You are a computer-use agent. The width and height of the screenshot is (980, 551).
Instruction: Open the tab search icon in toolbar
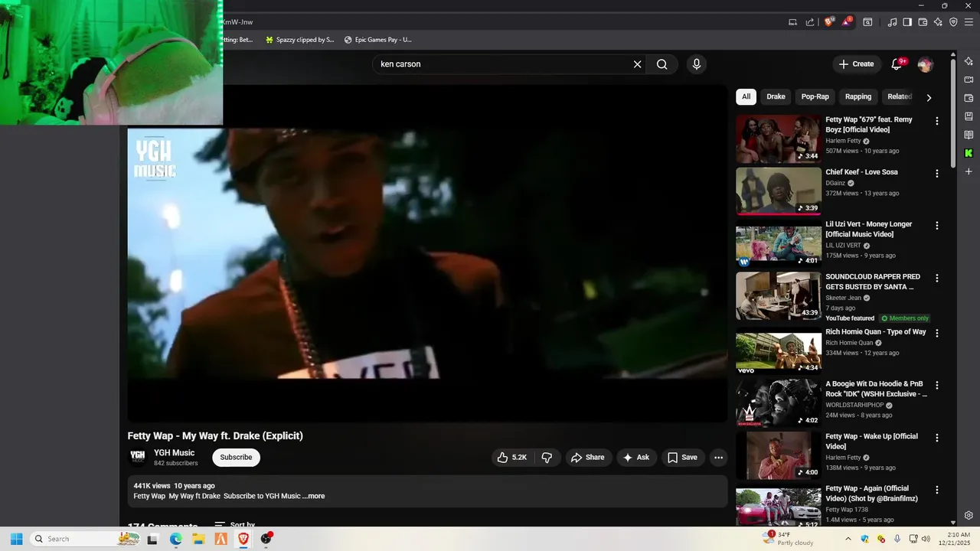[x=867, y=22]
